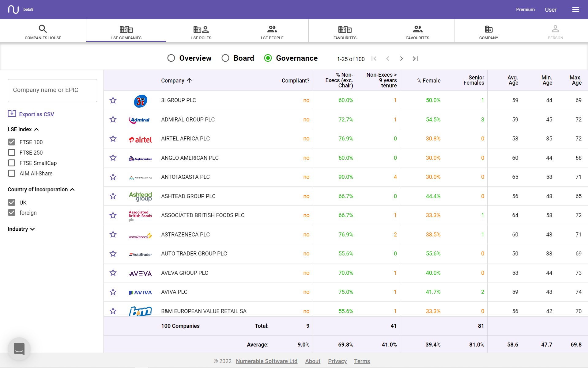
Task: Favourite 3I GROUP PLC with star
Action: tap(113, 100)
